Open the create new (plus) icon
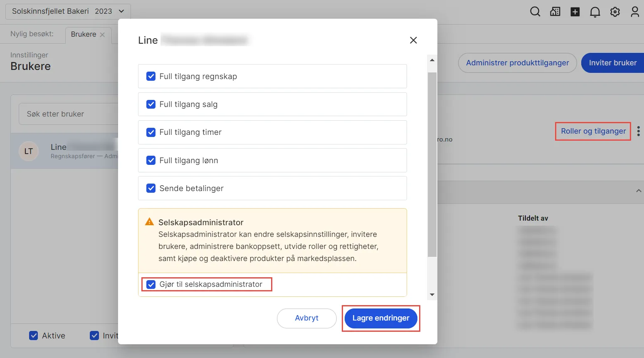The width and height of the screenshot is (644, 358). click(x=575, y=12)
